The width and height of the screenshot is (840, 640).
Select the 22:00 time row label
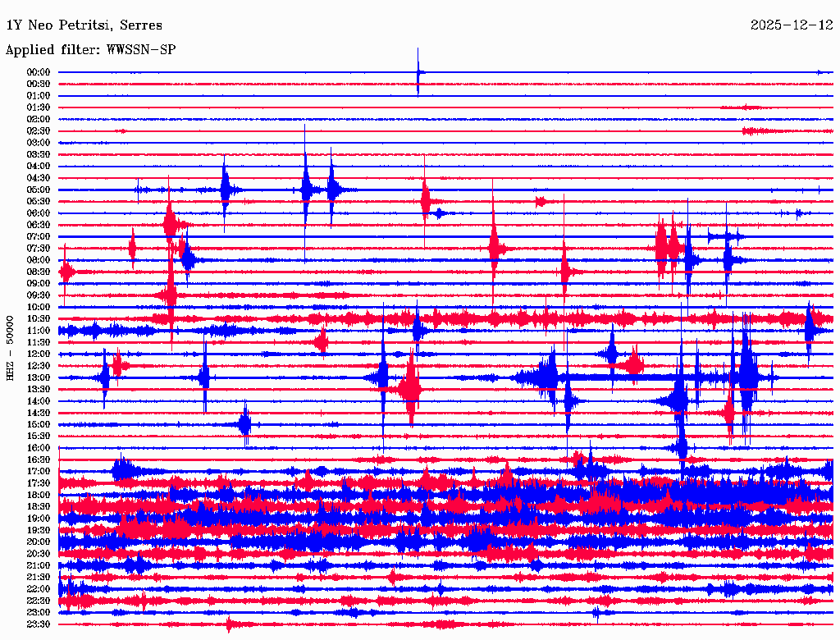pyautogui.click(x=39, y=589)
